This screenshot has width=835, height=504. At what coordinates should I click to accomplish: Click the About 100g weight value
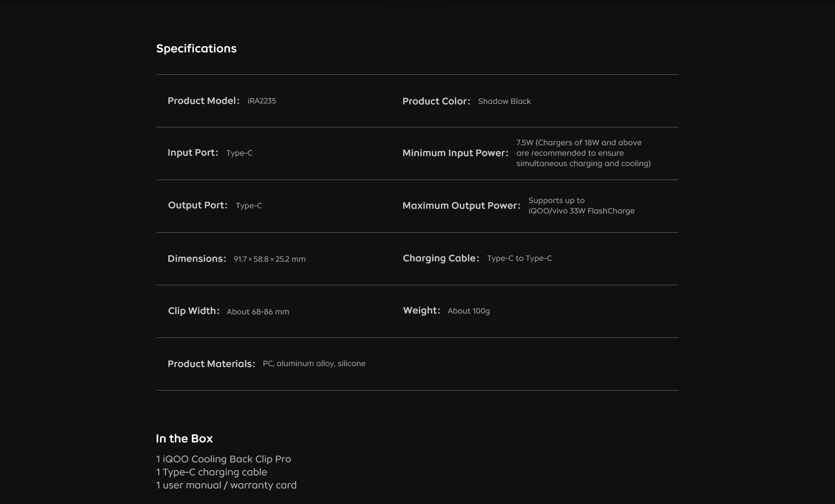tap(468, 311)
